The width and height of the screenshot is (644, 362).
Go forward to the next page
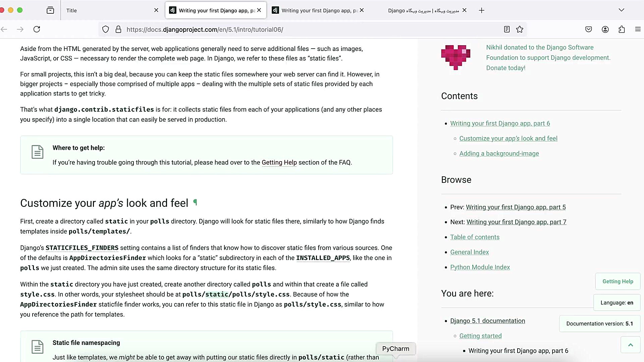tap(20, 29)
